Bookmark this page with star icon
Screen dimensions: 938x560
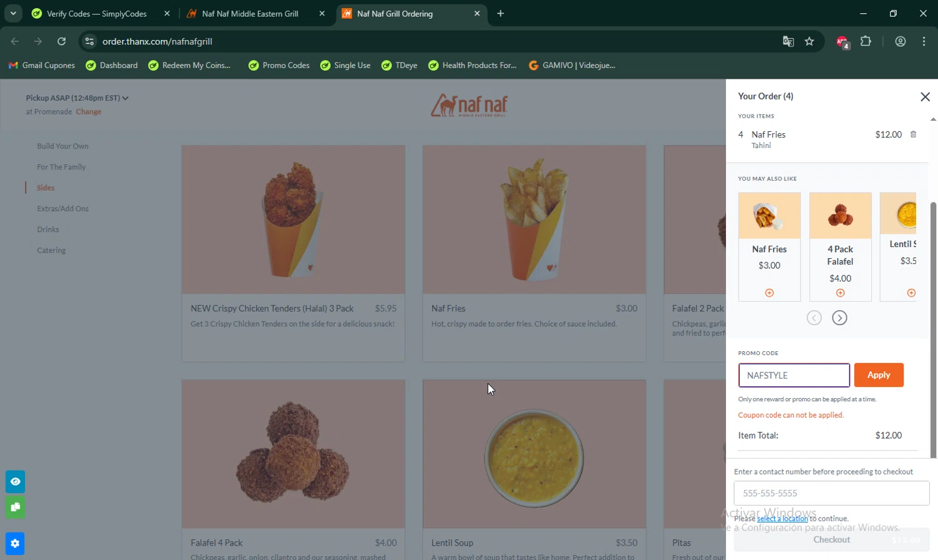coord(809,41)
